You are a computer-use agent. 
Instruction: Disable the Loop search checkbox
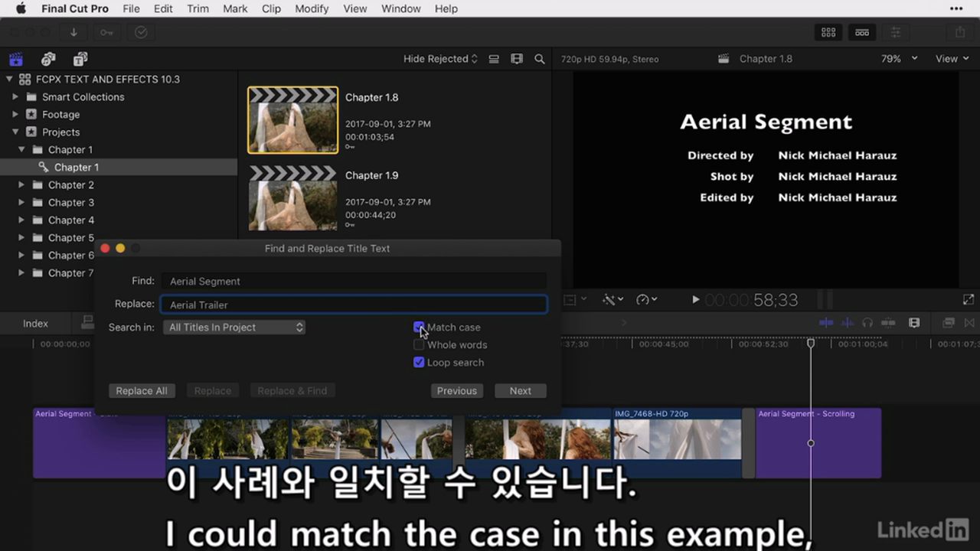coord(419,362)
